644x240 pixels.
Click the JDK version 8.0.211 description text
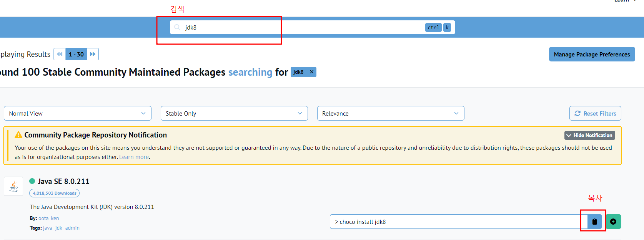(92, 207)
